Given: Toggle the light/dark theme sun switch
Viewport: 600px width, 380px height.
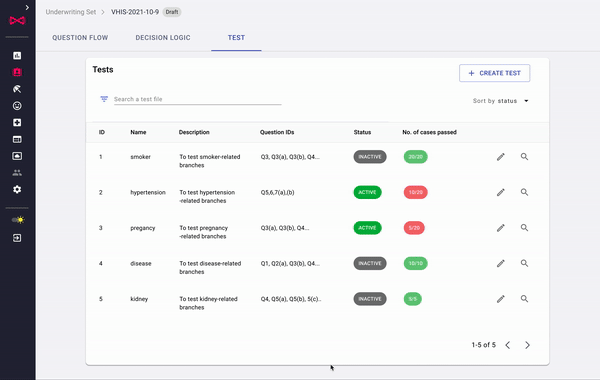Looking at the screenshot, I should pyautogui.click(x=18, y=220).
